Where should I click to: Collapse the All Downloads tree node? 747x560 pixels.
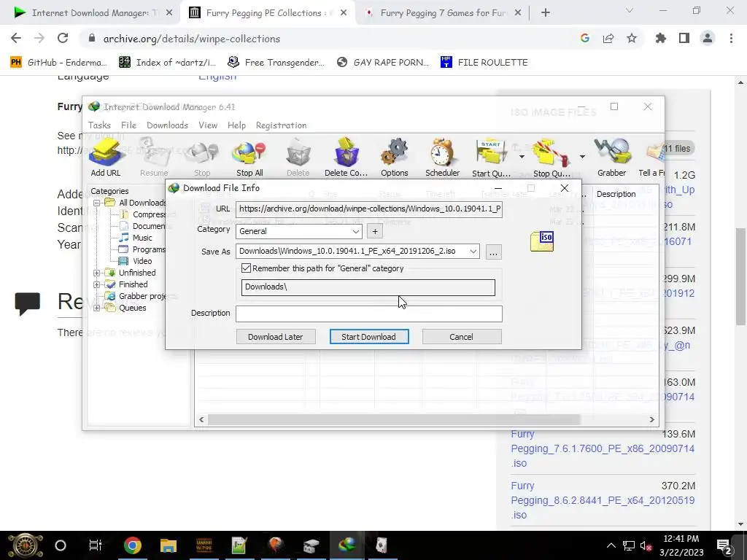click(97, 203)
